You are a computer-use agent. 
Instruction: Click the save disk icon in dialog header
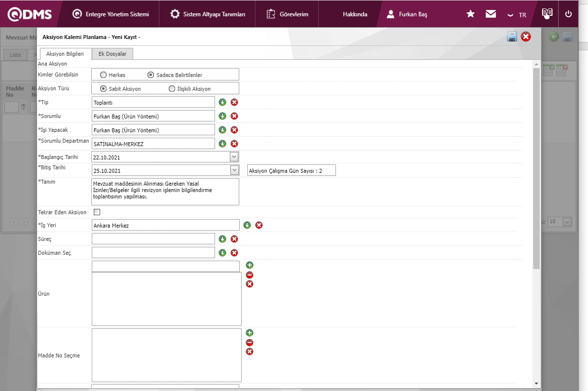(512, 37)
